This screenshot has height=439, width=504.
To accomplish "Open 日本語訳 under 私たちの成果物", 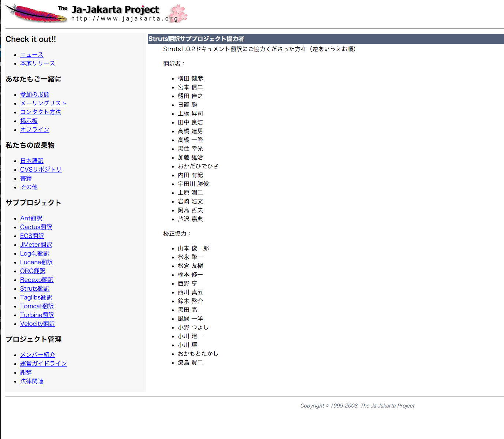I will click(x=31, y=161).
